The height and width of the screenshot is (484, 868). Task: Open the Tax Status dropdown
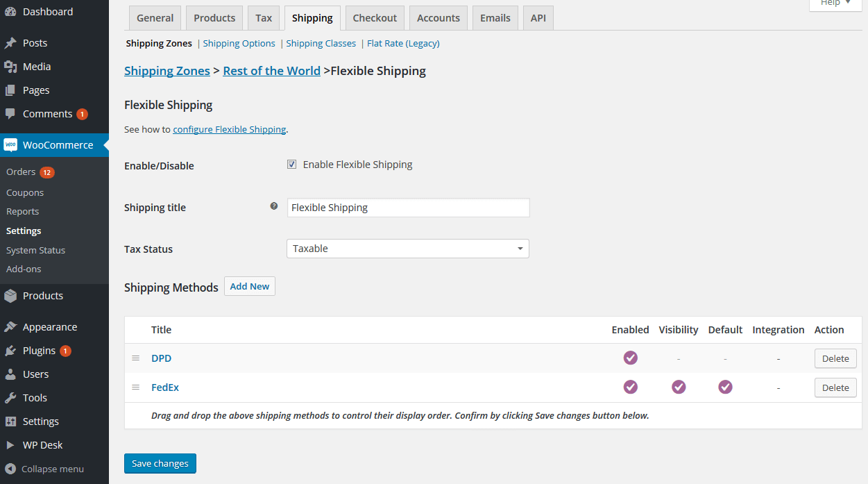(408, 249)
